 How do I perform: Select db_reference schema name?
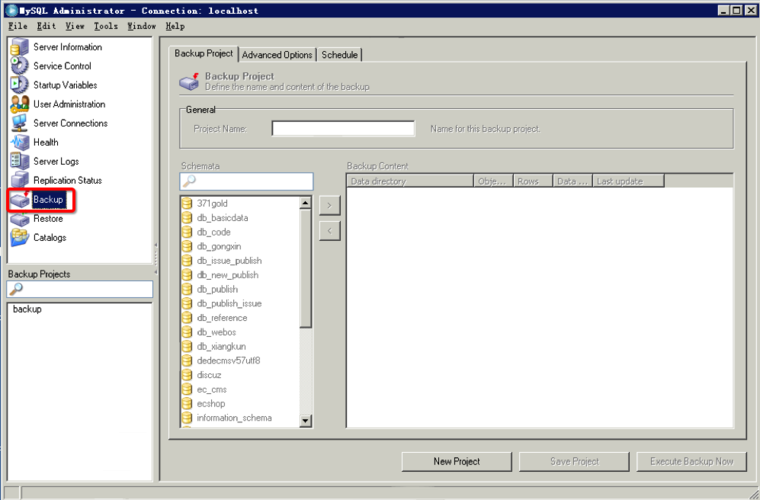pyautogui.click(x=222, y=318)
